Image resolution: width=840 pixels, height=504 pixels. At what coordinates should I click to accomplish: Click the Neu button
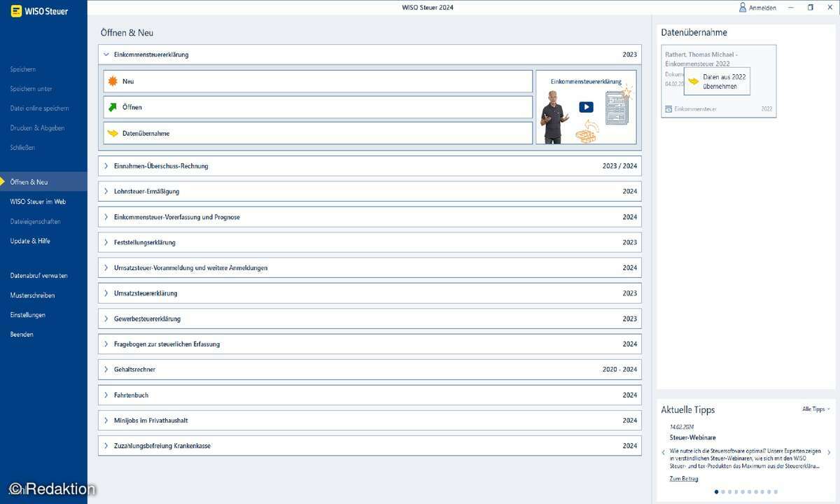pyautogui.click(x=318, y=81)
